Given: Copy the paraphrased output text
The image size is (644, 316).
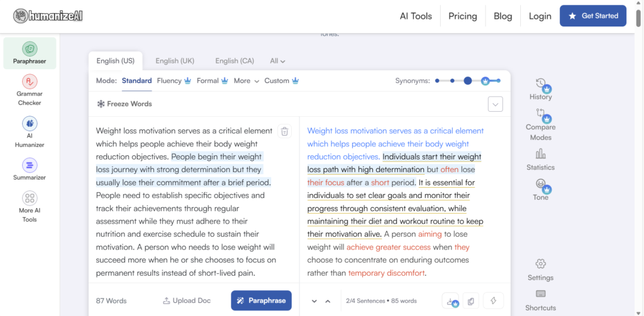Looking at the screenshot, I should tap(471, 301).
